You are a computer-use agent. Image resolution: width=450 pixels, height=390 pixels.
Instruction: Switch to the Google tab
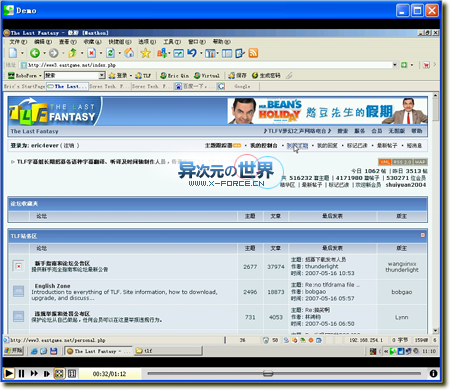coord(238,86)
